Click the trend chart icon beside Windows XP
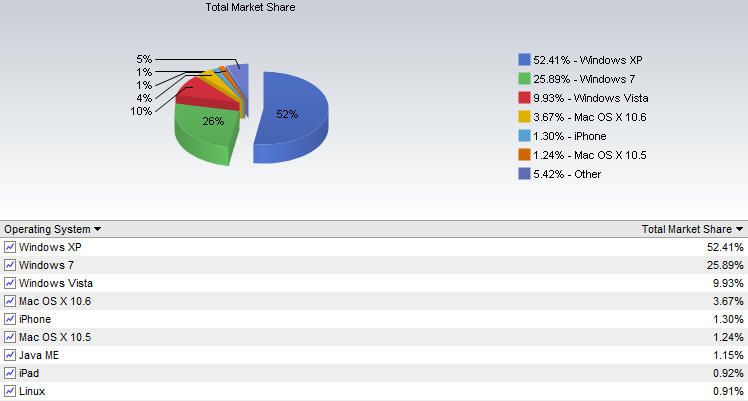748x401 pixels. [10, 247]
